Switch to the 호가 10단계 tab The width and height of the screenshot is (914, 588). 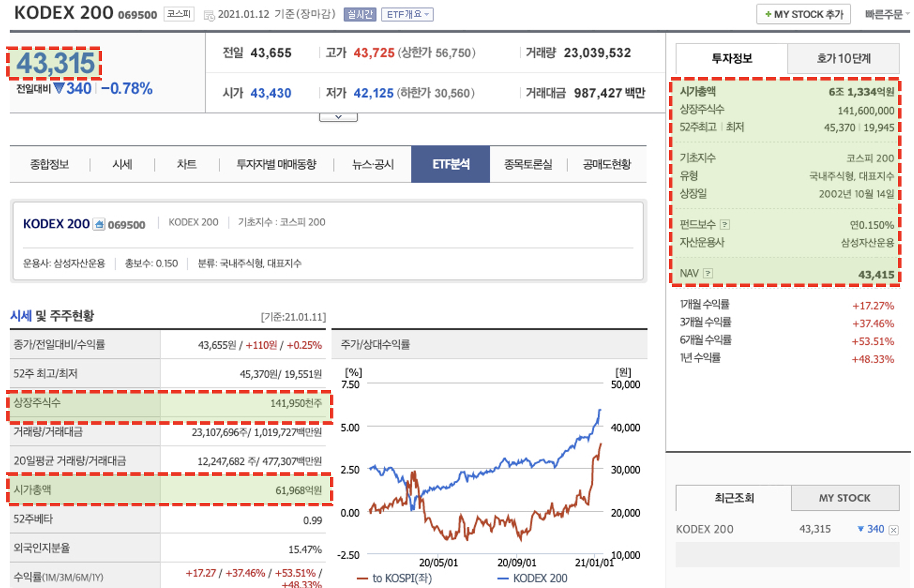point(844,58)
